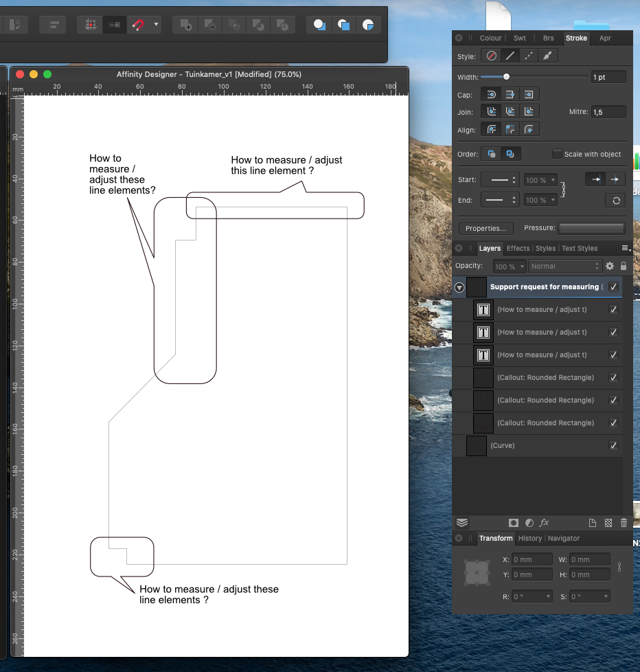640x672 pixels.
Task: Add a mask layer in Layers panel
Action: click(x=513, y=523)
